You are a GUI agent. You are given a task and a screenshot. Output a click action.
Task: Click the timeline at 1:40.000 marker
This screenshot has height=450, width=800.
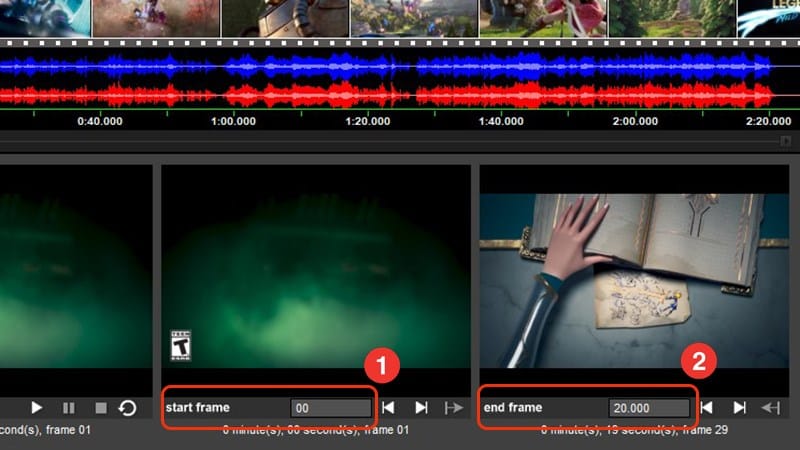[501, 121]
